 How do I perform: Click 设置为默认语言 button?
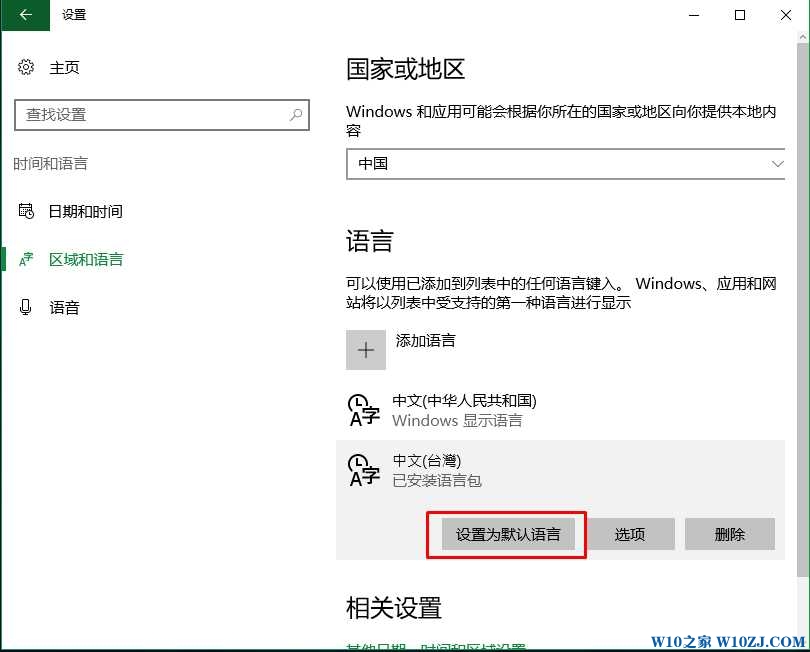coord(508,534)
